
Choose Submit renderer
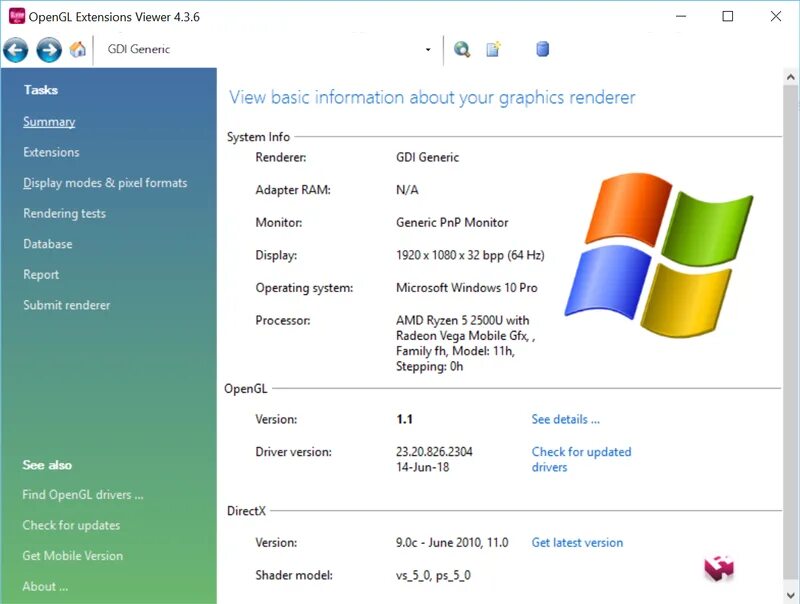pos(66,305)
